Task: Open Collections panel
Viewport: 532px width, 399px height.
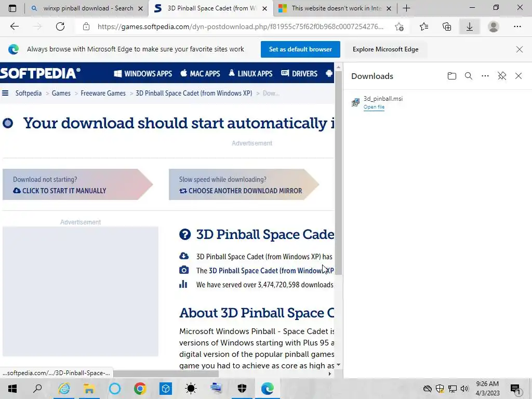Action: coord(447,26)
